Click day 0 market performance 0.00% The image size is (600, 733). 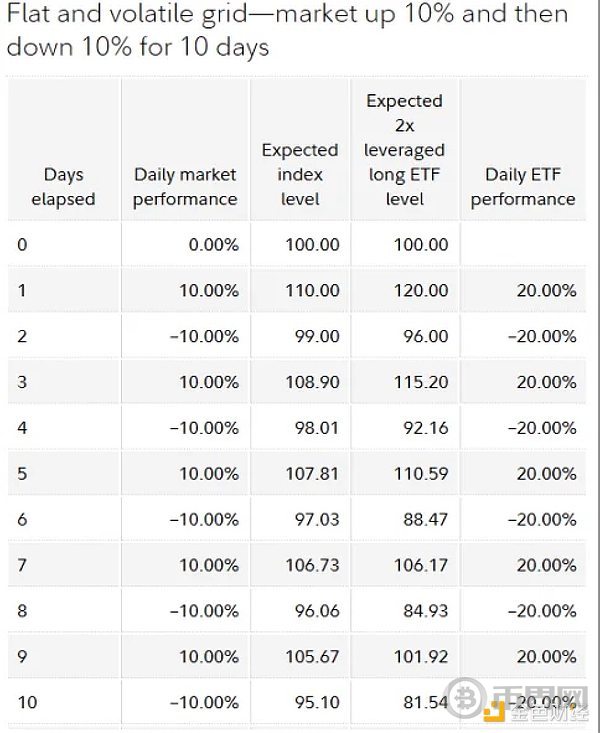[x=214, y=244]
